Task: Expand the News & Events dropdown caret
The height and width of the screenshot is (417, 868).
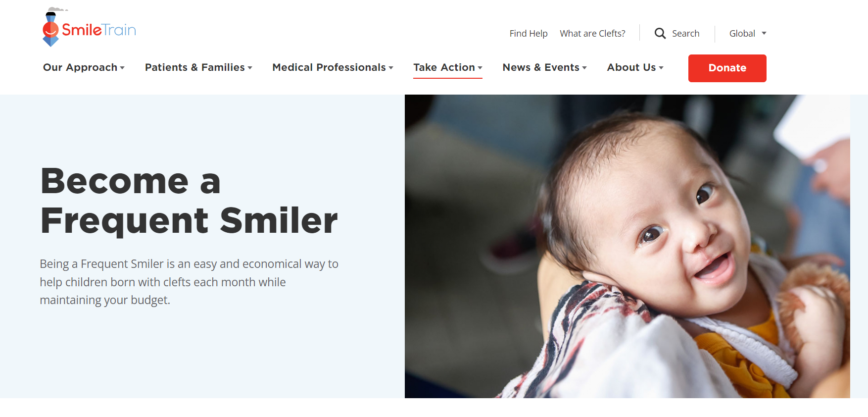Action: click(x=584, y=68)
